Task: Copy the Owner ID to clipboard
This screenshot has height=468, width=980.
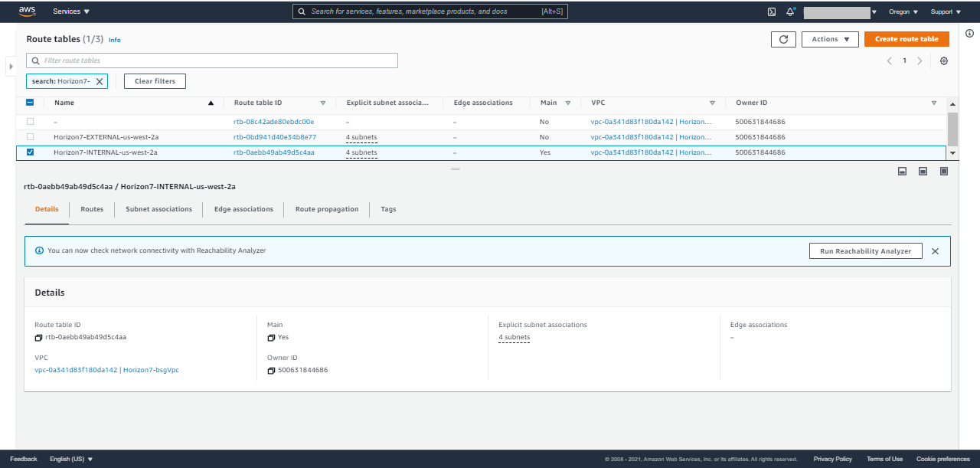Action: click(x=272, y=370)
